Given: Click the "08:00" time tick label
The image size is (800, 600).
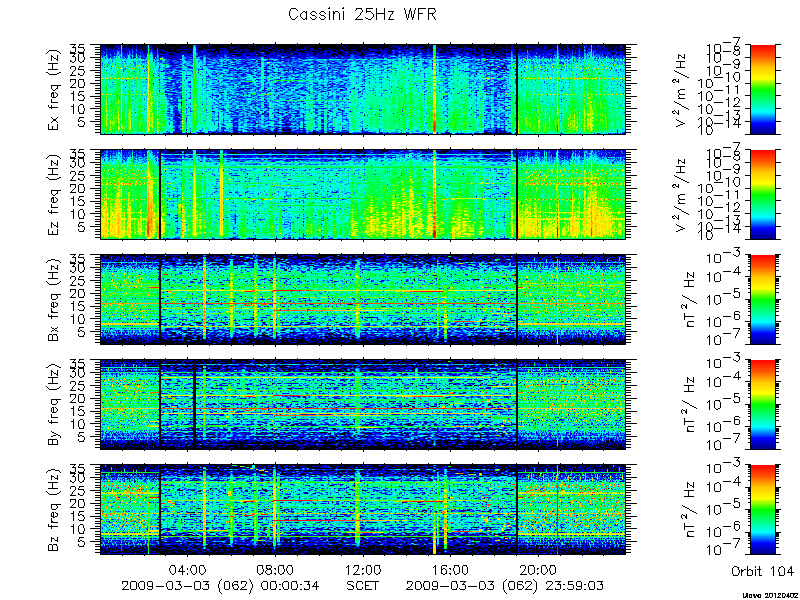Looking at the screenshot, I should click(x=276, y=568).
